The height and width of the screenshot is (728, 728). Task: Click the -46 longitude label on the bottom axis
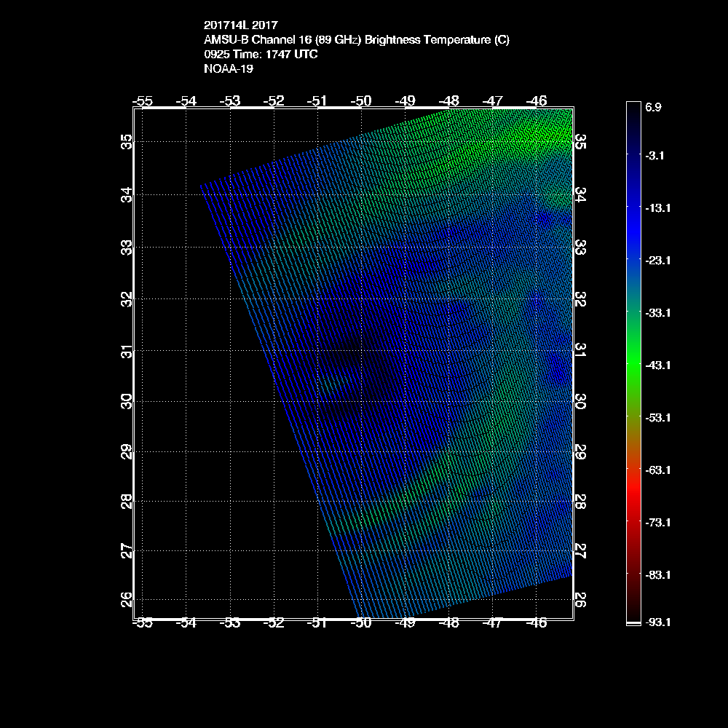click(x=537, y=623)
